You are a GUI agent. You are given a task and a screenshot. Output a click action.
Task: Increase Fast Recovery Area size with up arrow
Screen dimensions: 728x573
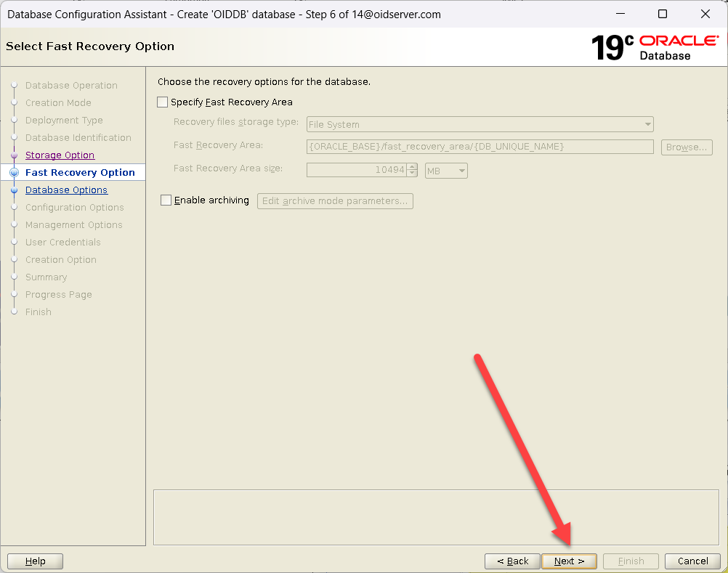click(412, 167)
